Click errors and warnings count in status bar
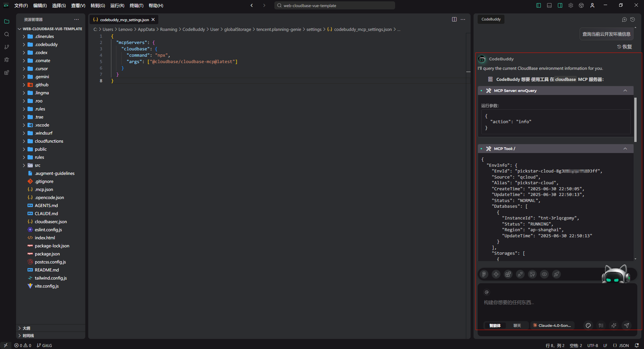This screenshot has height=349, width=644. click(x=23, y=345)
